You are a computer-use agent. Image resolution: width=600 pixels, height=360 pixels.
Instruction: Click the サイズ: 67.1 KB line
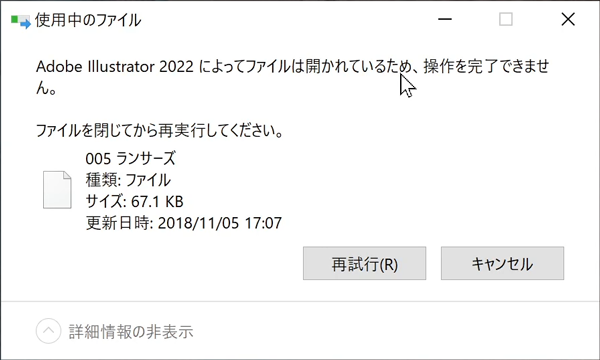pos(135,201)
